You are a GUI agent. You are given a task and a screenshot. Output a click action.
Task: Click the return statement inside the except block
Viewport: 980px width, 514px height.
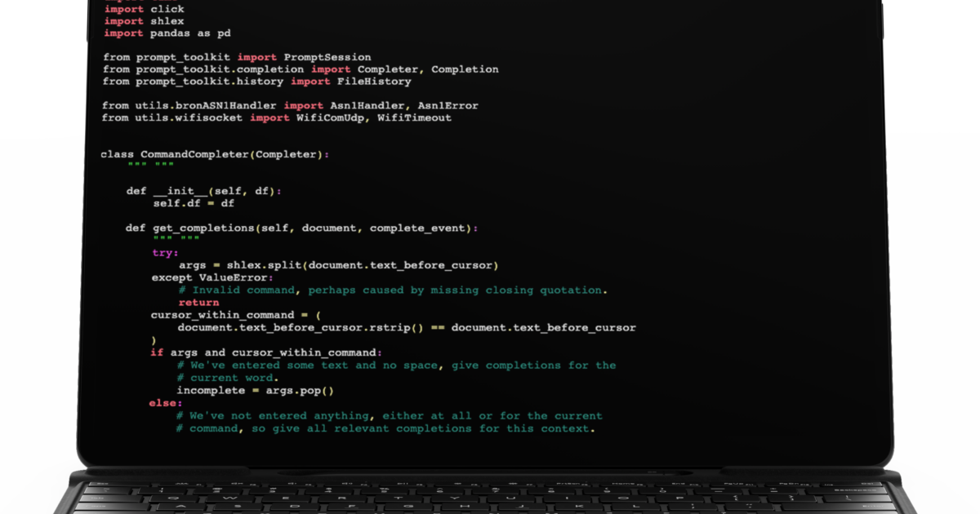(x=199, y=302)
